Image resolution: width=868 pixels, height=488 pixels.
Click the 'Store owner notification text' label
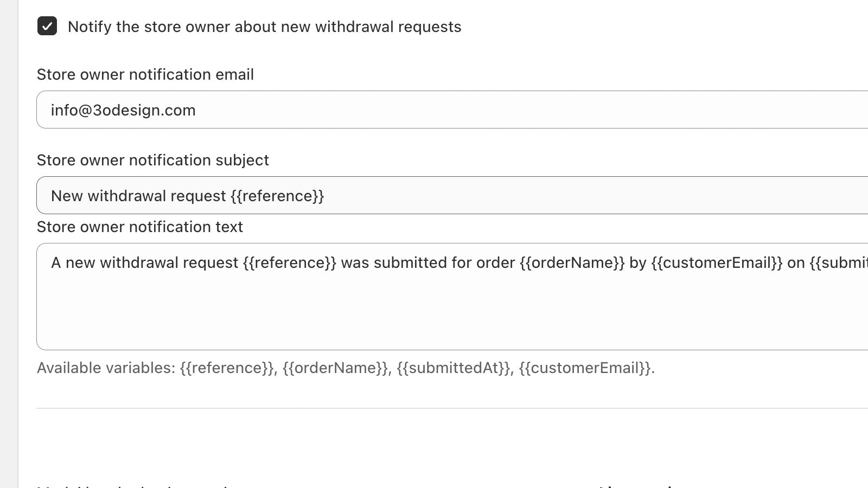tap(140, 227)
